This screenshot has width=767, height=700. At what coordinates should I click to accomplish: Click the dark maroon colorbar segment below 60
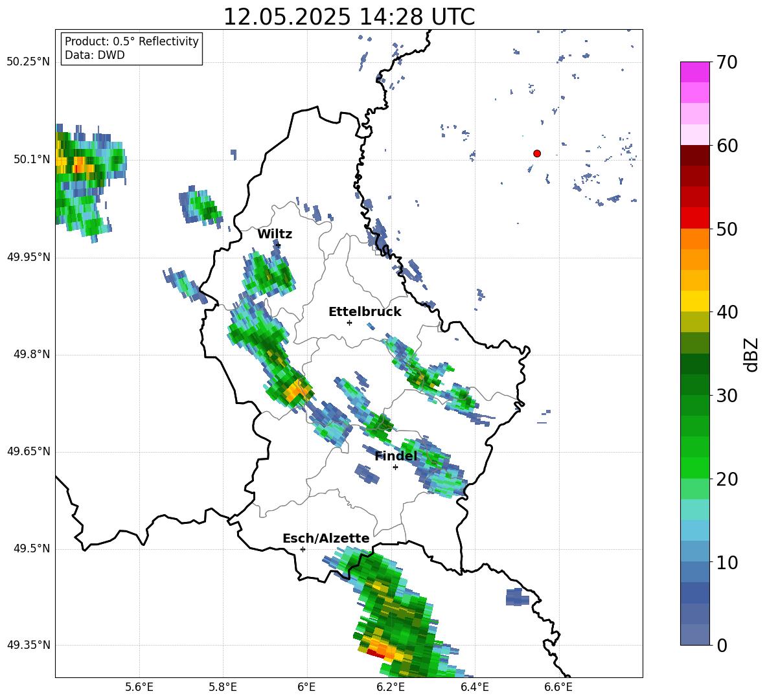coord(694,155)
